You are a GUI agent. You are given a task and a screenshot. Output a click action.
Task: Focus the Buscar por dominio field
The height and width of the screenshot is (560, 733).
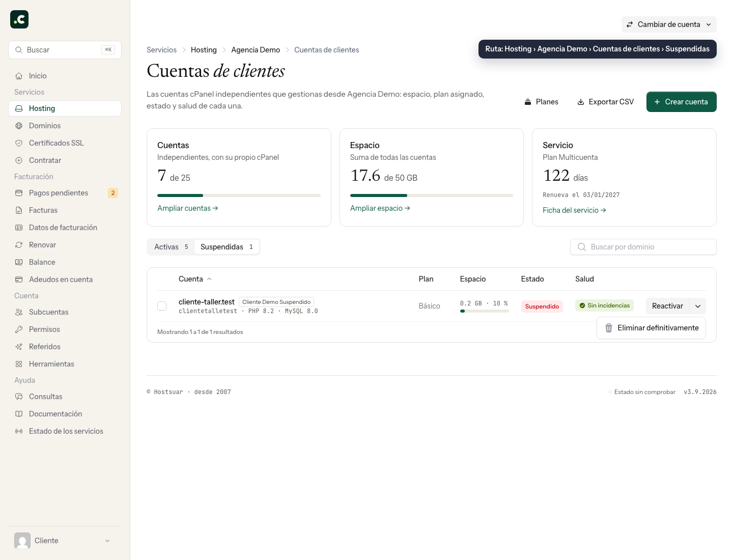(643, 247)
